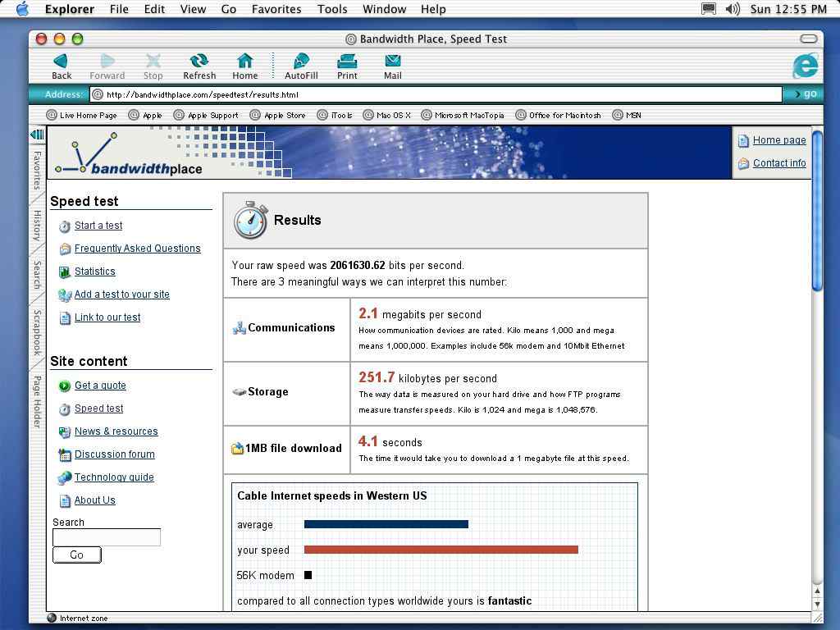Viewport: 840px width, 630px height.
Task: Click the chart icon beside Statistics
Action: [64, 272]
